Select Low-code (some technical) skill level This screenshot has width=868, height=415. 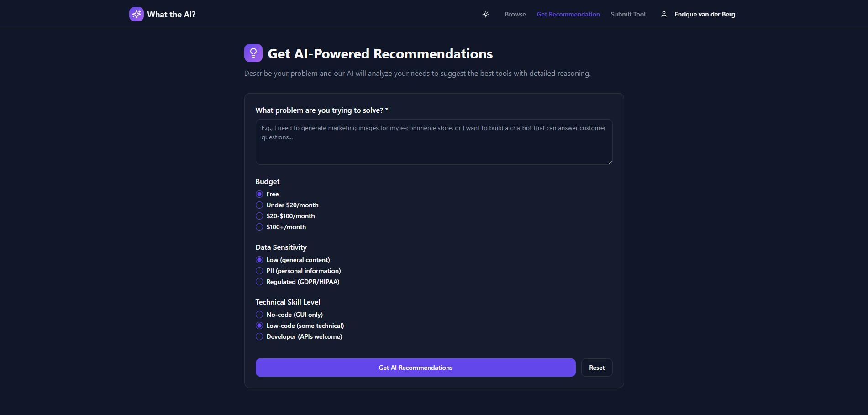click(259, 326)
